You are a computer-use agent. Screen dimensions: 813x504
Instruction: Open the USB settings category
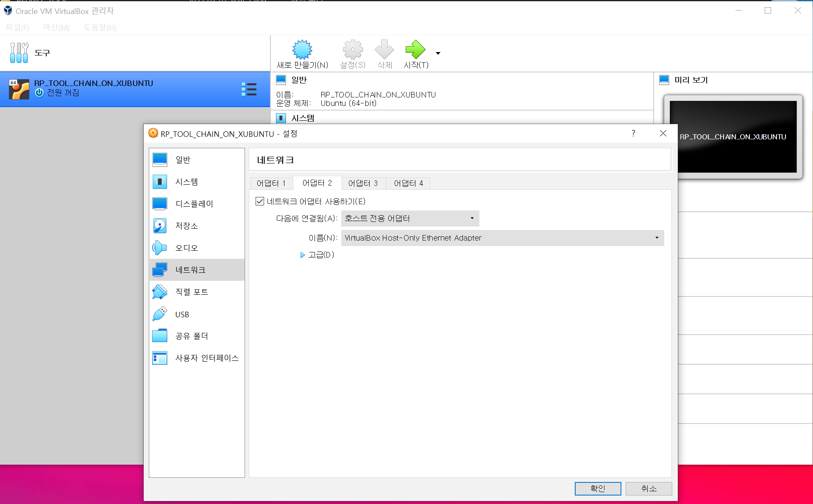(x=197, y=314)
